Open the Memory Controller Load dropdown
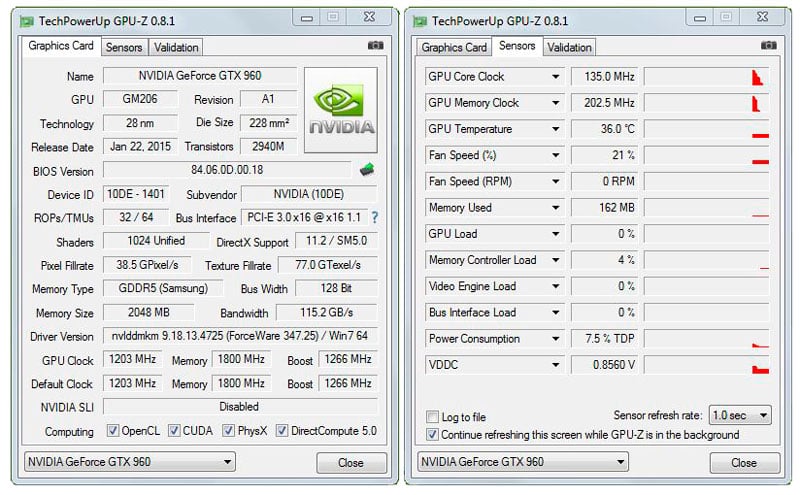 (556, 260)
